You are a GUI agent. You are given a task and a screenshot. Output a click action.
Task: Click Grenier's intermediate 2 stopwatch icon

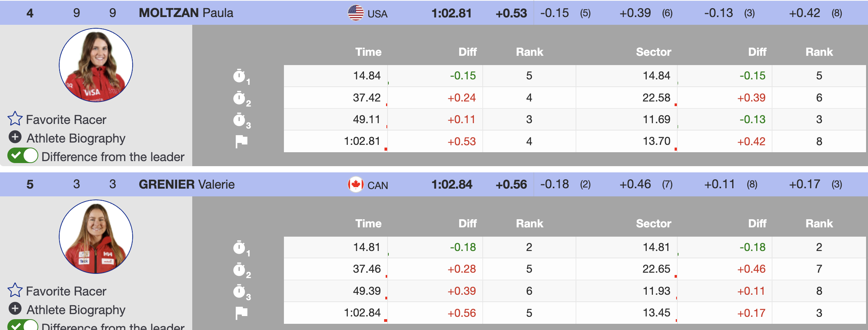239,269
